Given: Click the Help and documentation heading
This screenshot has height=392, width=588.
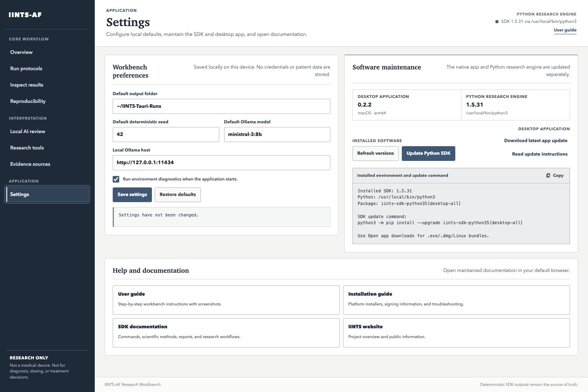Looking at the screenshot, I should point(151,271).
